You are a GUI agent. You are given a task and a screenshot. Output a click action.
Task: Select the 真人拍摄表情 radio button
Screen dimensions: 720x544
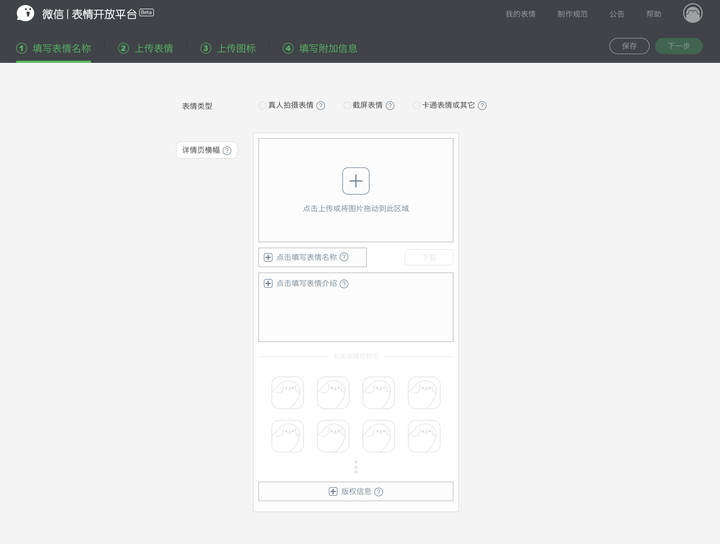point(263,106)
